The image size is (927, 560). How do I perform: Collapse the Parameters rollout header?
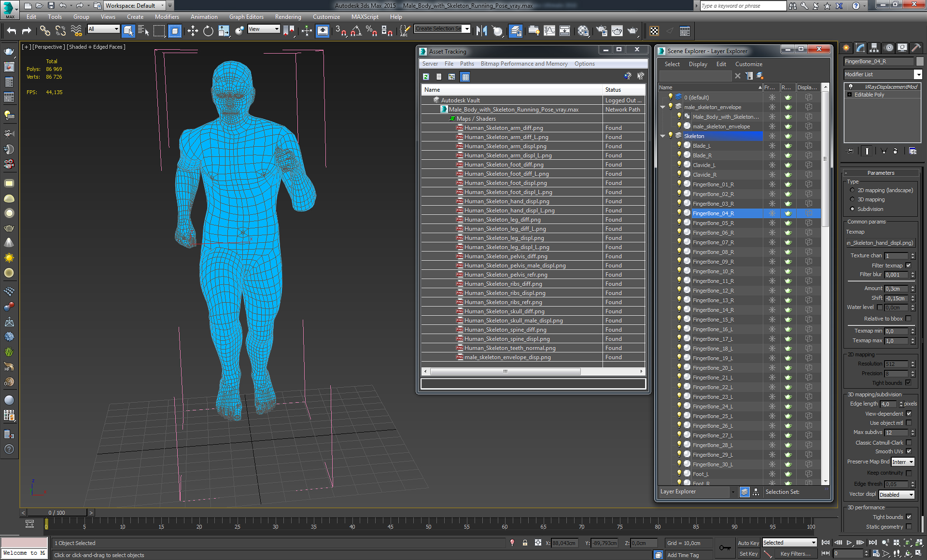click(880, 173)
